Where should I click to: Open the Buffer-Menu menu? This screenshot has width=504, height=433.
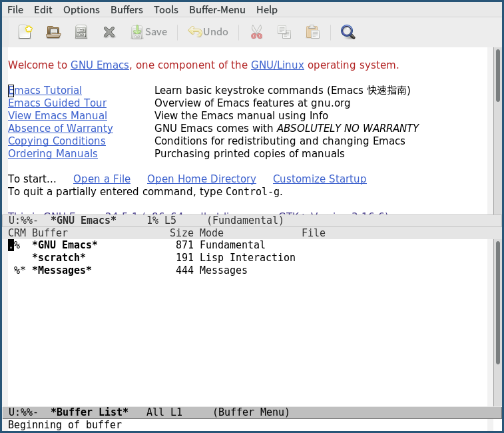point(217,10)
